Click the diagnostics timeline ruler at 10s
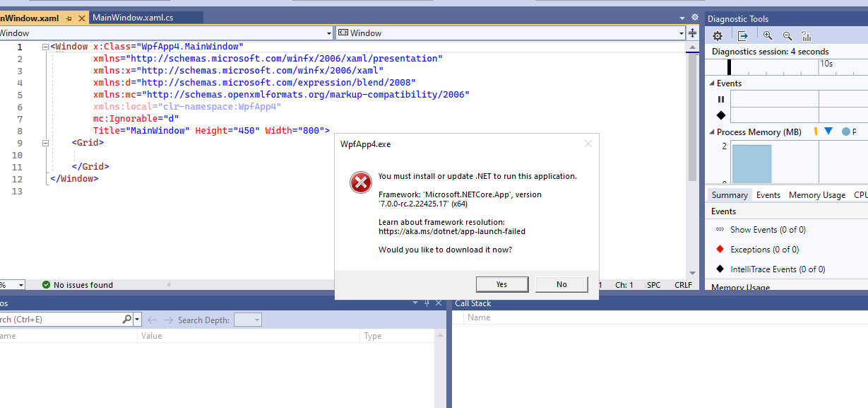Screen dimensions: 868x408 (826, 64)
